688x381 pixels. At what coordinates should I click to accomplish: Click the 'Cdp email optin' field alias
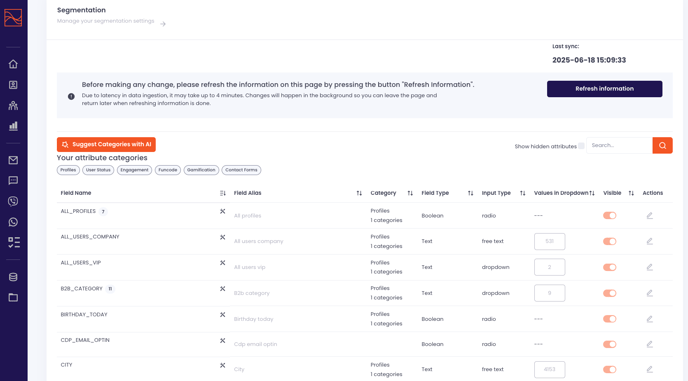click(255, 345)
